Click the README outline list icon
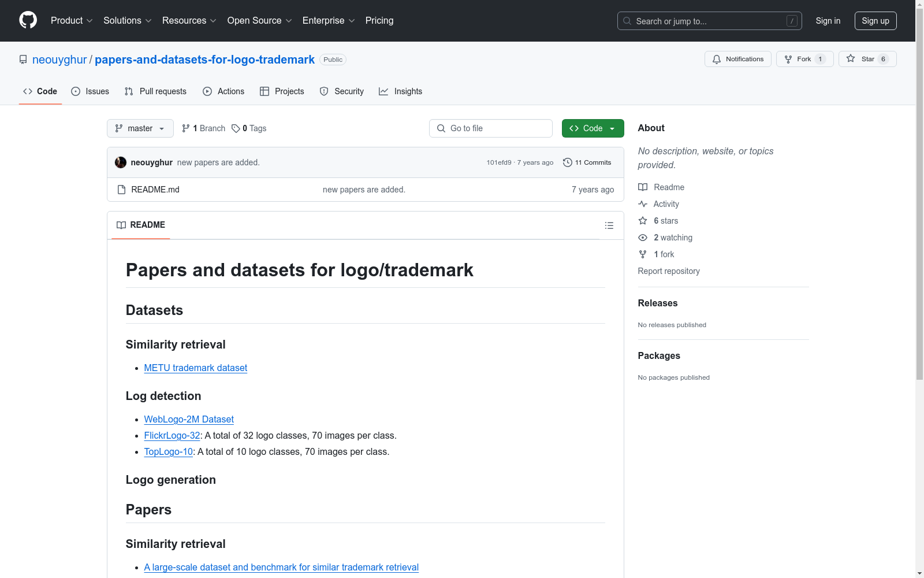Image resolution: width=924 pixels, height=578 pixels. click(609, 225)
